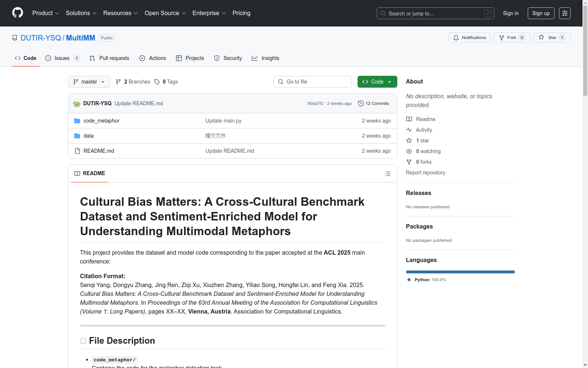Expand the Resources menu

pos(121,13)
